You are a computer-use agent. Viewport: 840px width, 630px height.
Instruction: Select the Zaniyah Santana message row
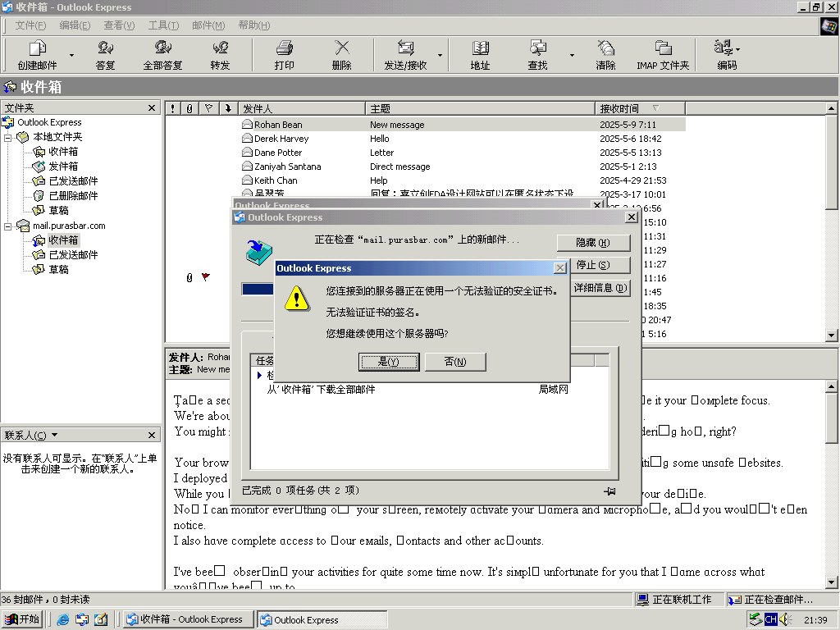pos(426,167)
